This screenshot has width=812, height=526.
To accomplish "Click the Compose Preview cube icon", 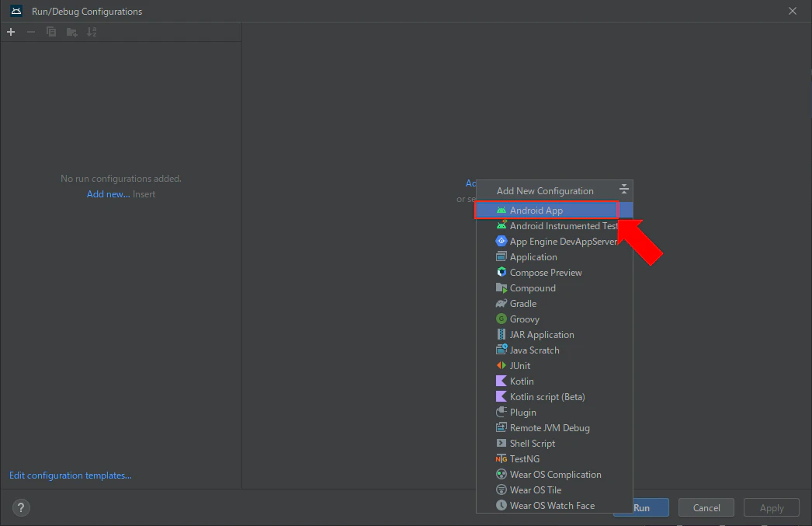I will [501, 272].
